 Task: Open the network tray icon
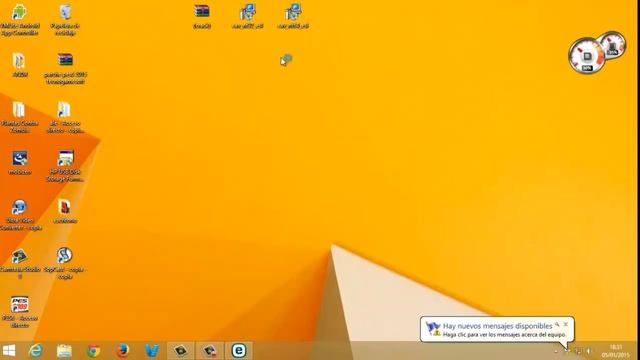pos(578,351)
